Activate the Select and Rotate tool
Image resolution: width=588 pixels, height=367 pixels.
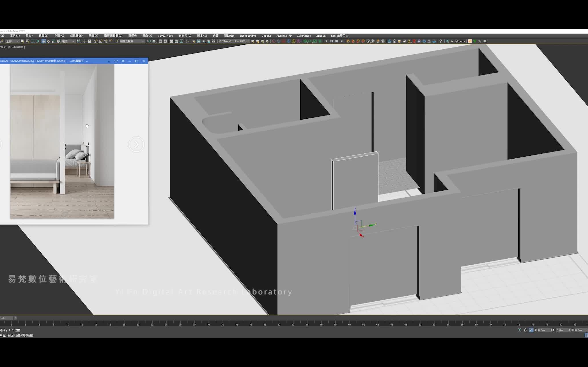pos(48,41)
